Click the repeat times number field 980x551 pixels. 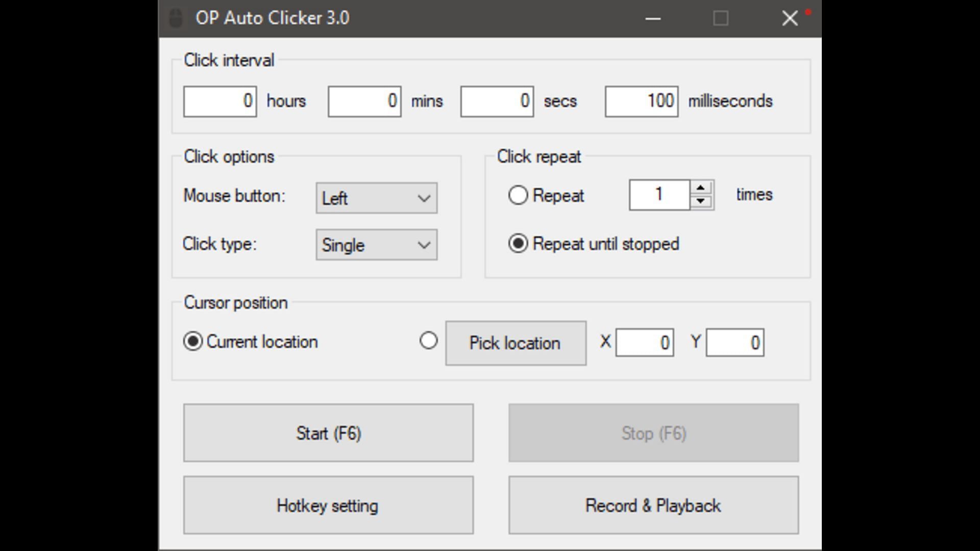pyautogui.click(x=659, y=195)
